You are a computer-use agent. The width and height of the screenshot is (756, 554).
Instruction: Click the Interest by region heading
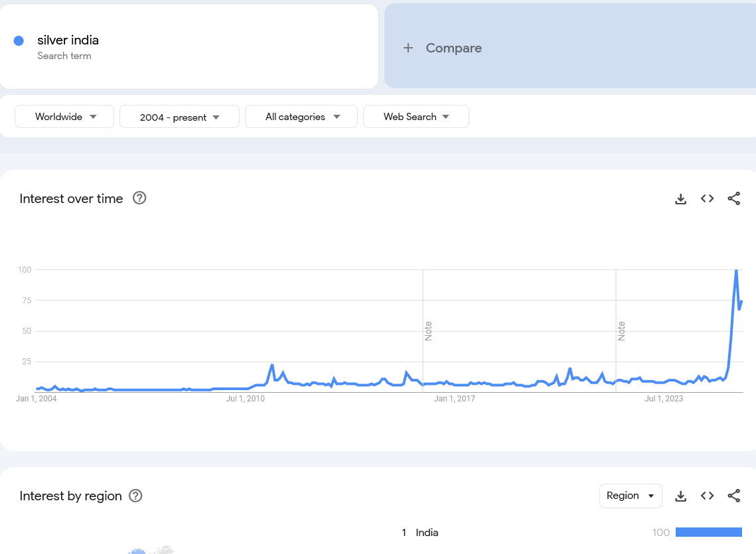pyautogui.click(x=70, y=496)
